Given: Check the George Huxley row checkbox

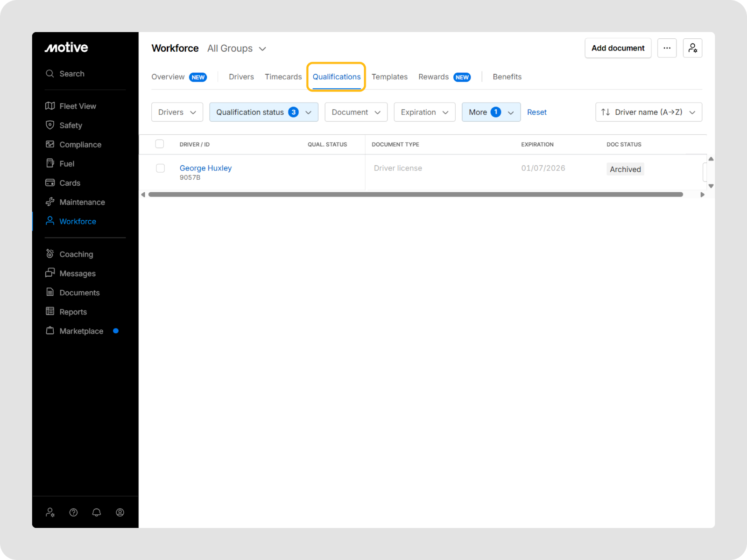Looking at the screenshot, I should click(x=160, y=168).
